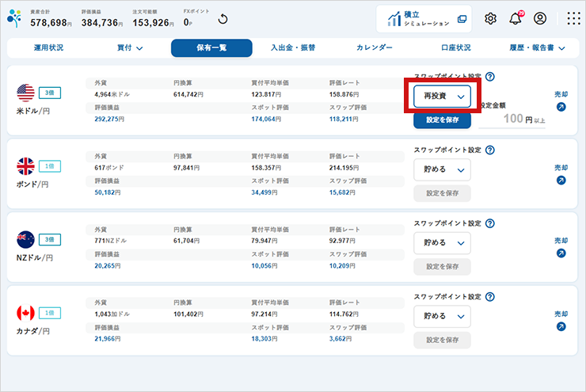Open the help icon for 米ドル/円 スワップポイント設定
Image resolution: width=586 pixels, height=392 pixels.
490,77
